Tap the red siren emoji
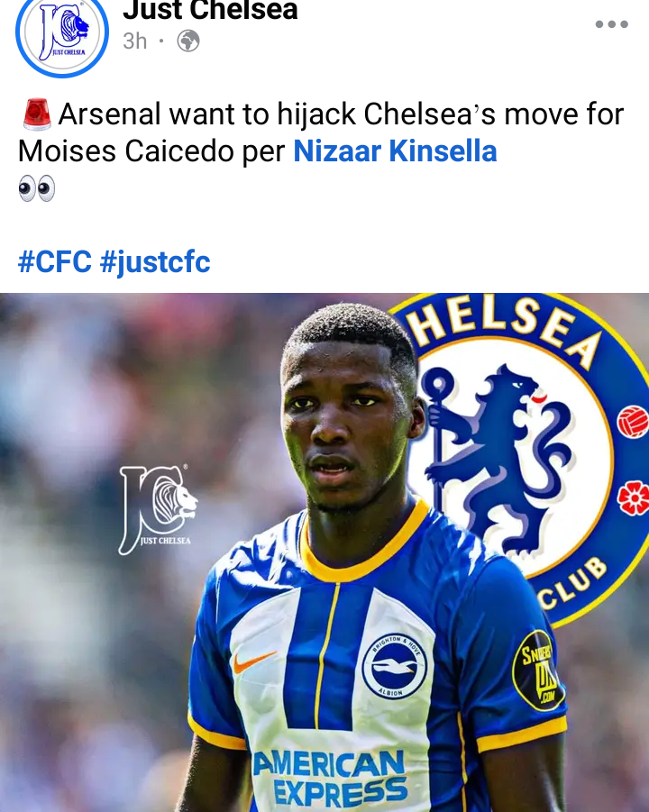The image size is (649, 812). (x=37, y=114)
